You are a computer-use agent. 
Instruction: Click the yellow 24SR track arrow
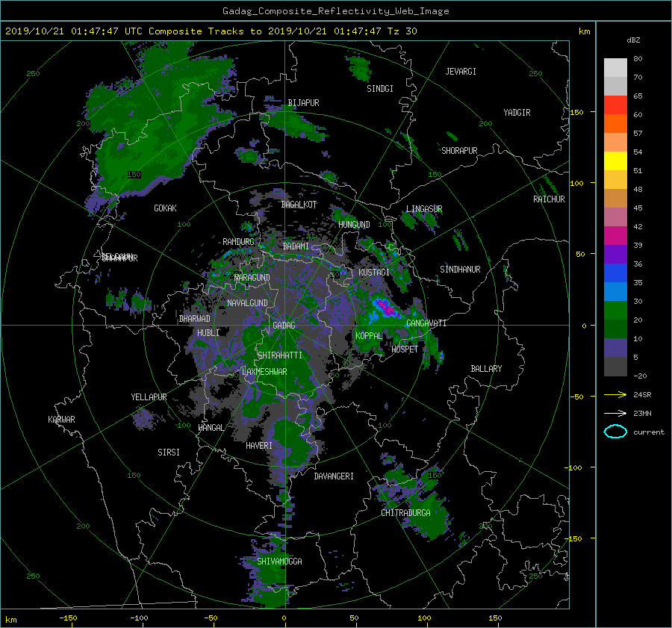pyautogui.click(x=615, y=394)
